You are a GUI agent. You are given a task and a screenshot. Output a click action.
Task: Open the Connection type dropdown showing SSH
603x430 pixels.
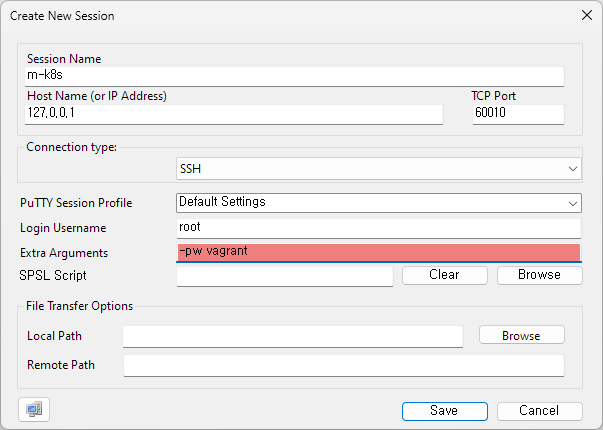pyautogui.click(x=379, y=168)
